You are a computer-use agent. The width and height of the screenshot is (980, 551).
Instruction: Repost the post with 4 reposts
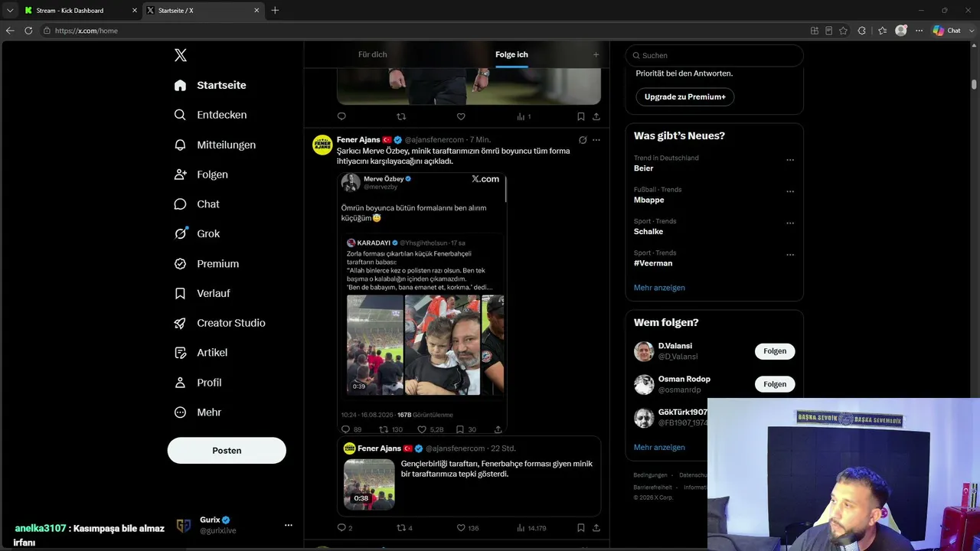[404, 527]
